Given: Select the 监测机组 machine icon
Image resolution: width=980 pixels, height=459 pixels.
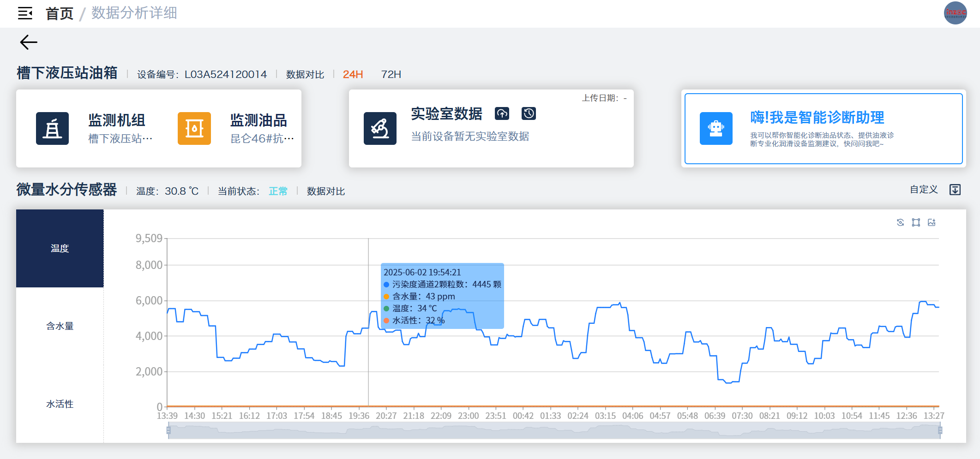Looking at the screenshot, I should pyautogui.click(x=52, y=128).
